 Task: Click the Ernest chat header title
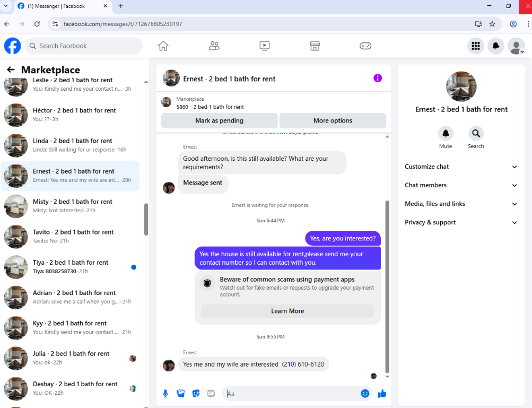pyautogui.click(x=229, y=79)
